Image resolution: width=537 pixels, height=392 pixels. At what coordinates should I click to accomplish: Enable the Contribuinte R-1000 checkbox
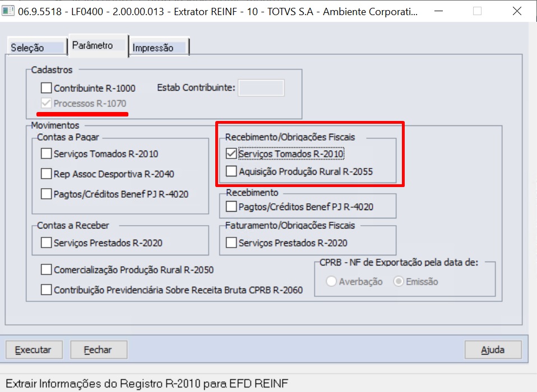click(x=46, y=88)
